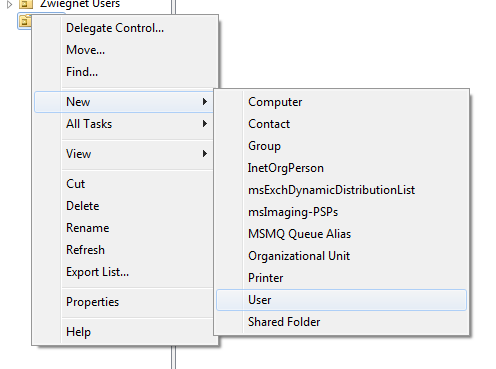The height and width of the screenshot is (369, 496).
Task: Create a new User object
Action: [341, 300]
